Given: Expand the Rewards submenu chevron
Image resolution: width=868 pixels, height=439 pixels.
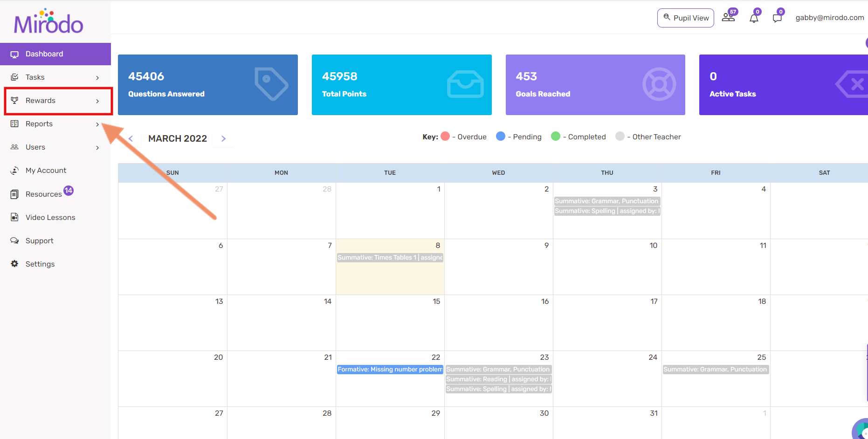Looking at the screenshot, I should [97, 101].
